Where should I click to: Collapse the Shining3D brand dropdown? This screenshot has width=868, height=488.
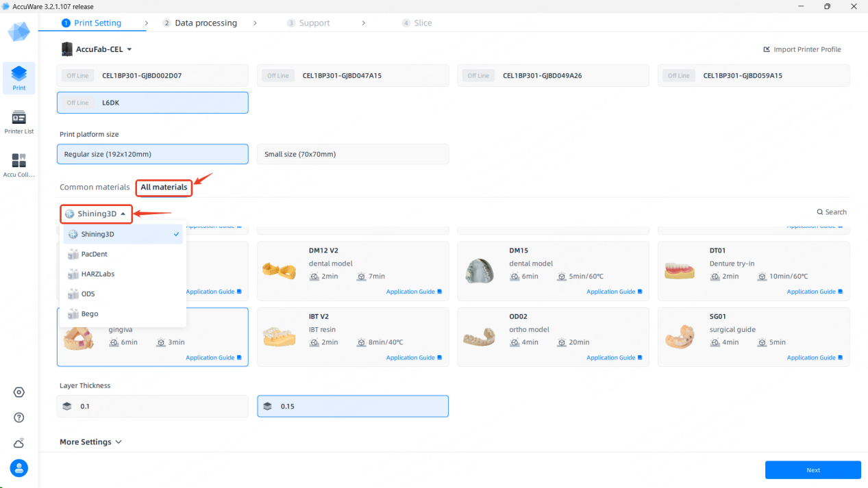point(96,214)
